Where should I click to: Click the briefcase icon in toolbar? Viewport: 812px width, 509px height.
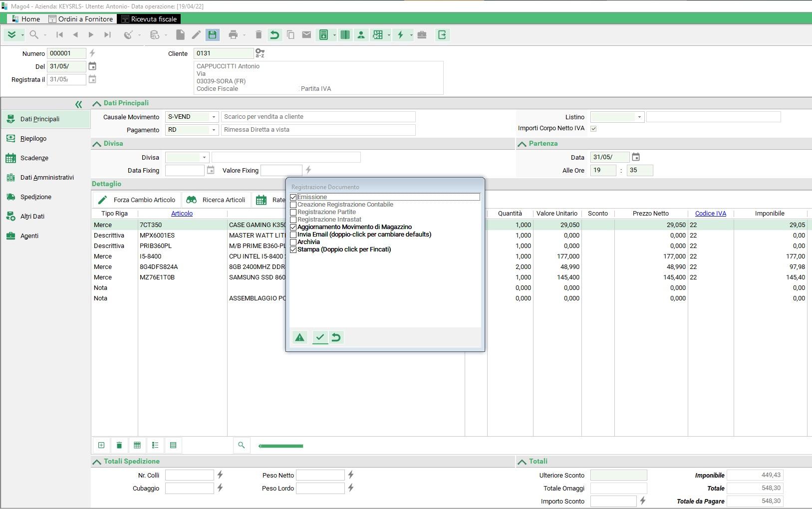coord(422,35)
